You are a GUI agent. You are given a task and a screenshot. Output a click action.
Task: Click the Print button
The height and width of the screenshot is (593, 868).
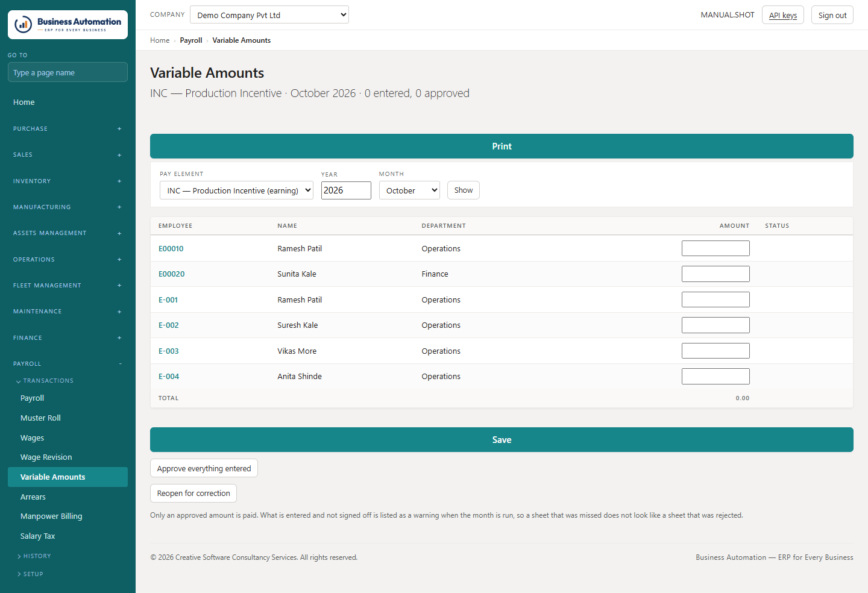(502, 146)
